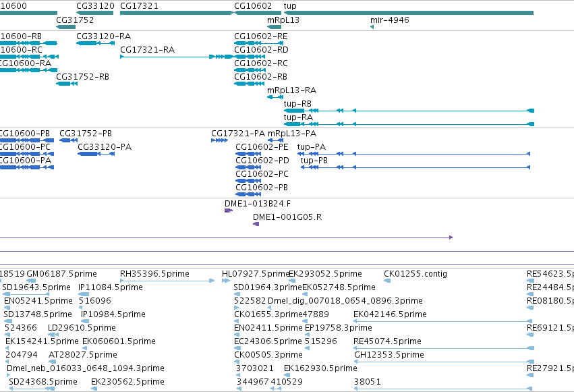Click transcript label tup-RB

297,104
